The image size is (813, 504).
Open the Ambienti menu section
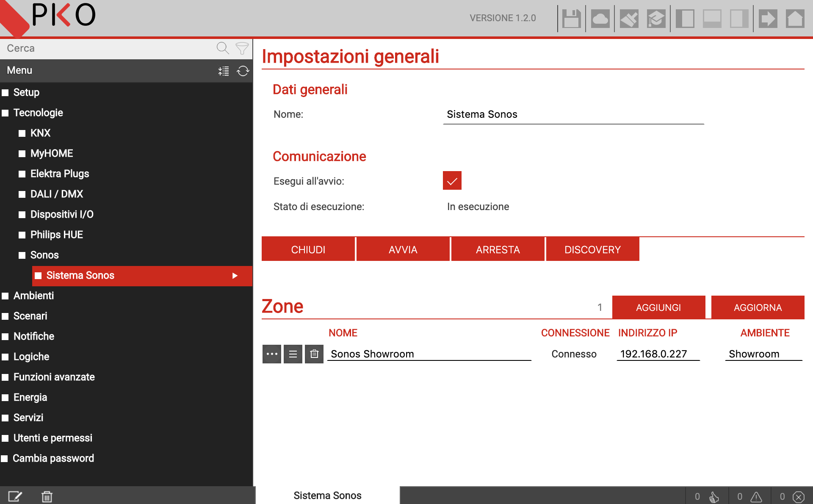pos(33,296)
